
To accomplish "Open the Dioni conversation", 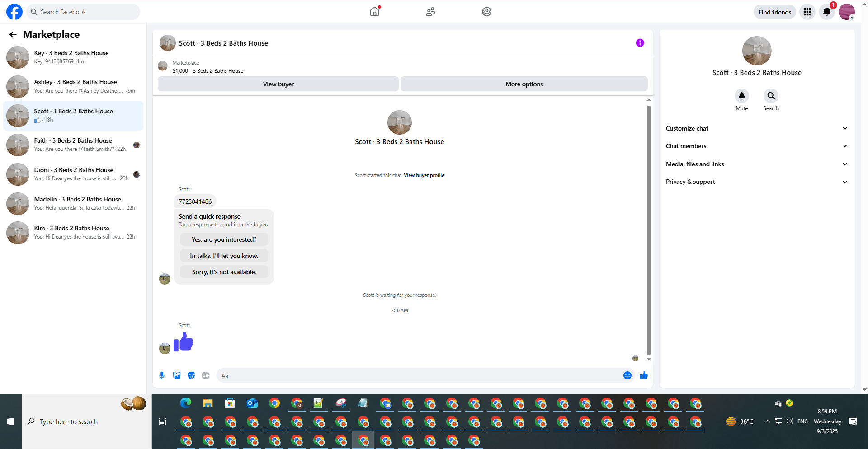I will click(x=73, y=174).
